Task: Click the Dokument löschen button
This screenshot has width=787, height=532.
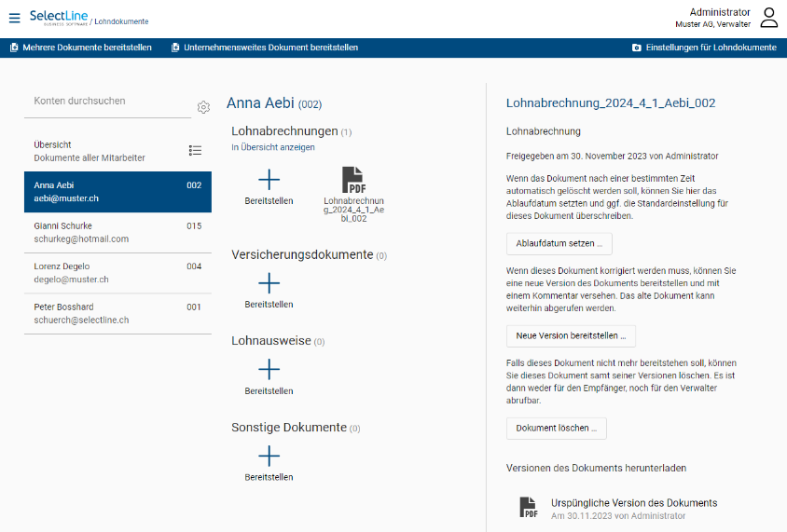Action: coord(556,429)
